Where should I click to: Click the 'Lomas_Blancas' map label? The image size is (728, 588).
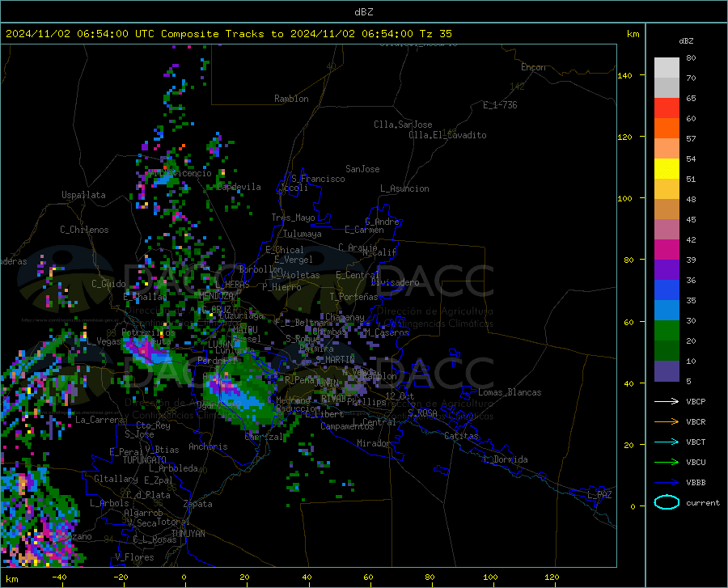point(510,392)
